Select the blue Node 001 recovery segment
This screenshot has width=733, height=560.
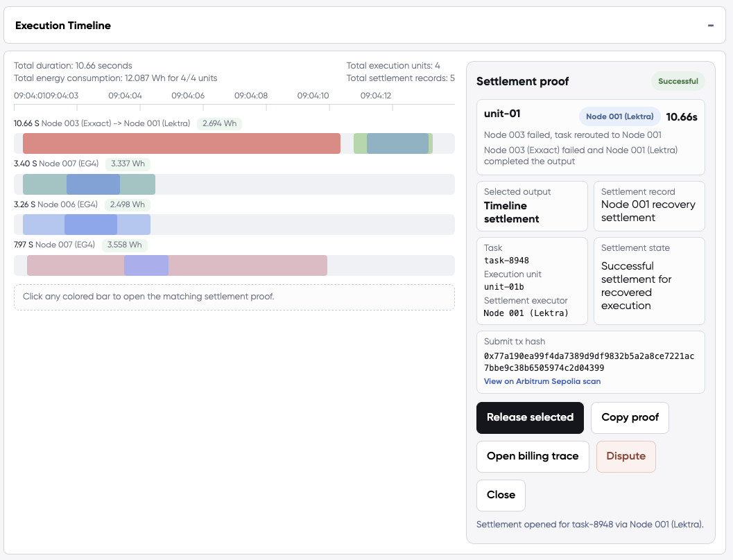pyautogui.click(x=397, y=143)
